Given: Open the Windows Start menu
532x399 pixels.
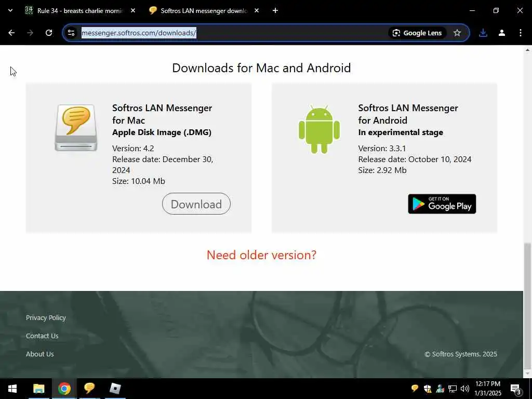Looking at the screenshot, I should pyautogui.click(x=12, y=389).
